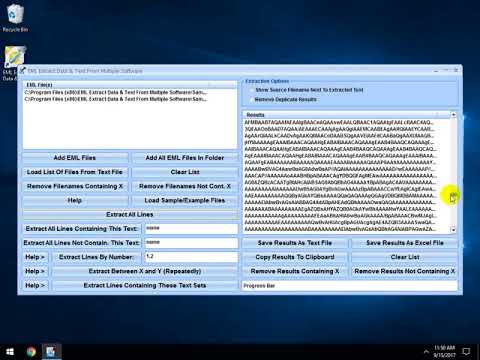Click Clear List under the Results panel
Image resolution: width=480 pixels, height=360 pixels.
point(405,257)
